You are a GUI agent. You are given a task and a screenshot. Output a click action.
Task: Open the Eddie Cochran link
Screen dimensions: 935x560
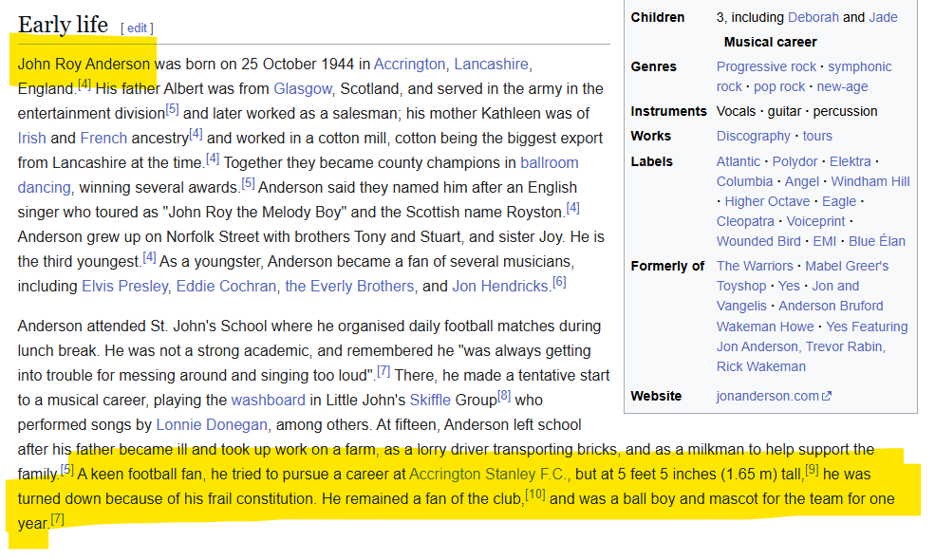point(226,287)
